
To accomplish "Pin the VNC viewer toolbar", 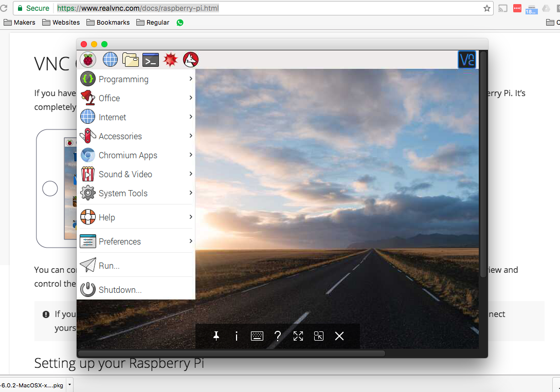I will 216,336.
